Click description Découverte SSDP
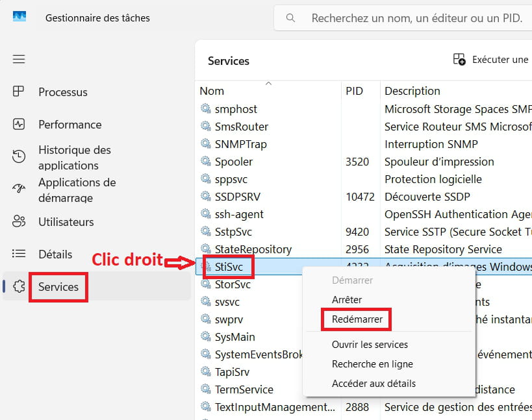Screen dimensions: 532x420 click(427, 197)
